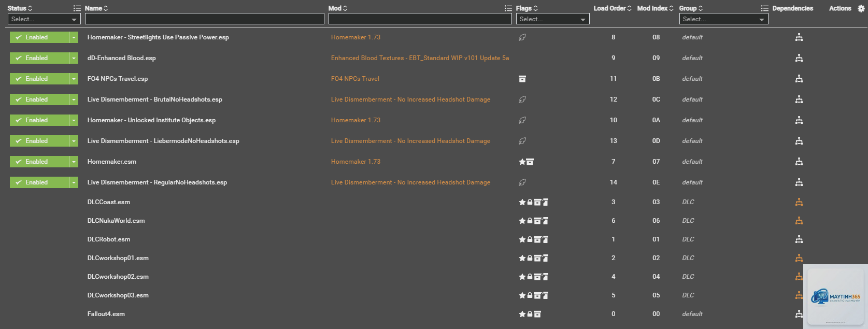Image resolution: width=868 pixels, height=329 pixels.
Task: Toggle Enabled for Homemaker - Streetlights Use Passive Power.esp
Action: (x=39, y=37)
